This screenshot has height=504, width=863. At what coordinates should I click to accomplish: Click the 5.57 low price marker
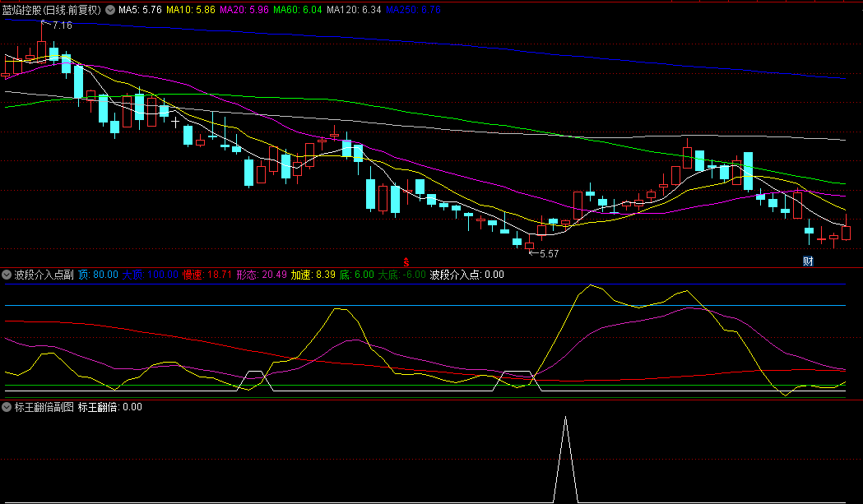coord(547,254)
